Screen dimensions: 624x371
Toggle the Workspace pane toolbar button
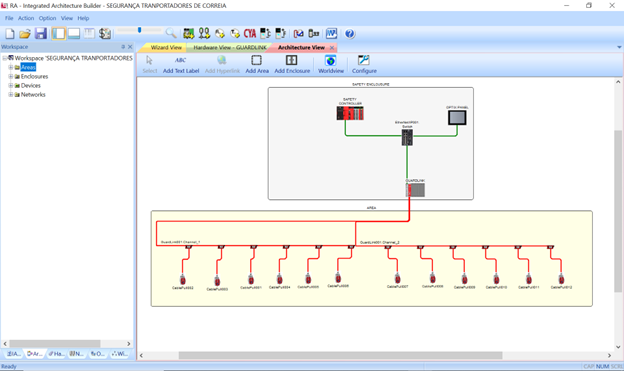pyautogui.click(x=58, y=34)
